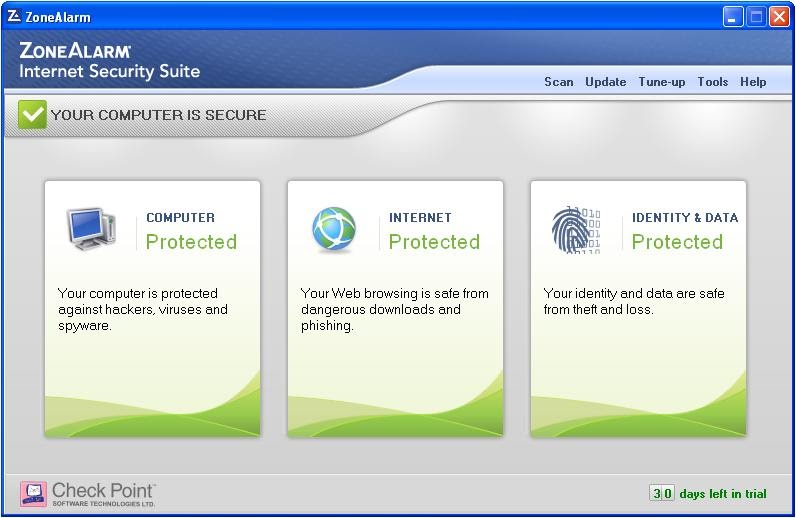Click the green checkmark security status icon

tap(32, 114)
